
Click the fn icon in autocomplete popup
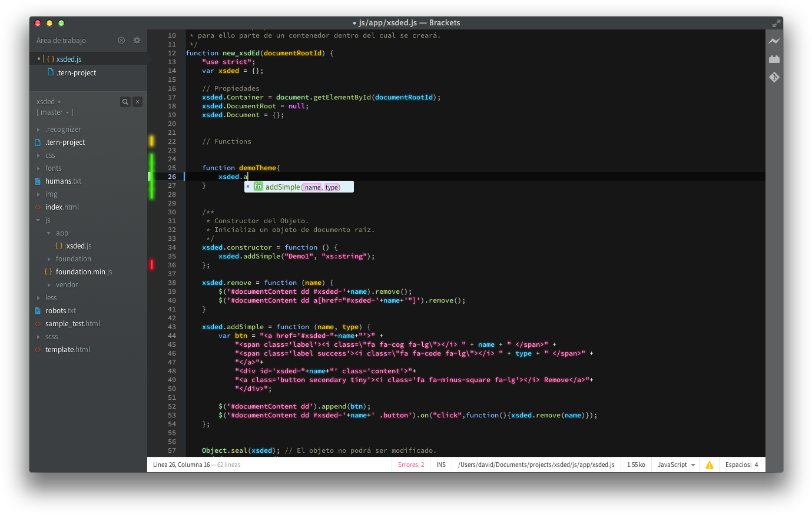click(x=258, y=187)
